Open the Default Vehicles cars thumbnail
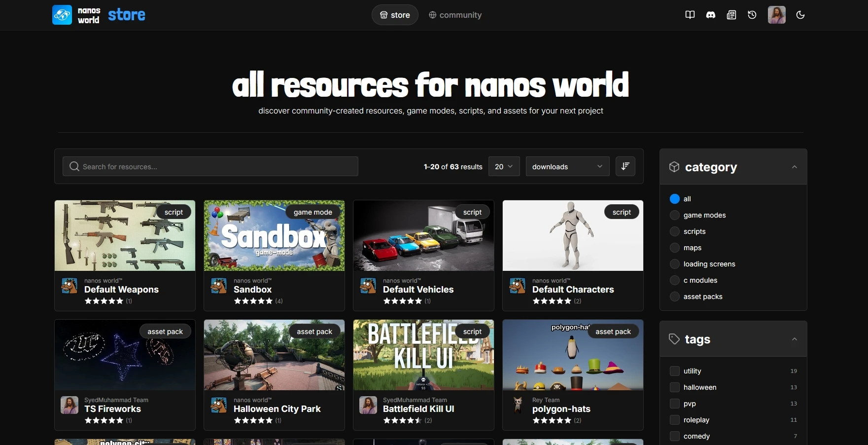The width and height of the screenshot is (868, 445). pos(424,236)
